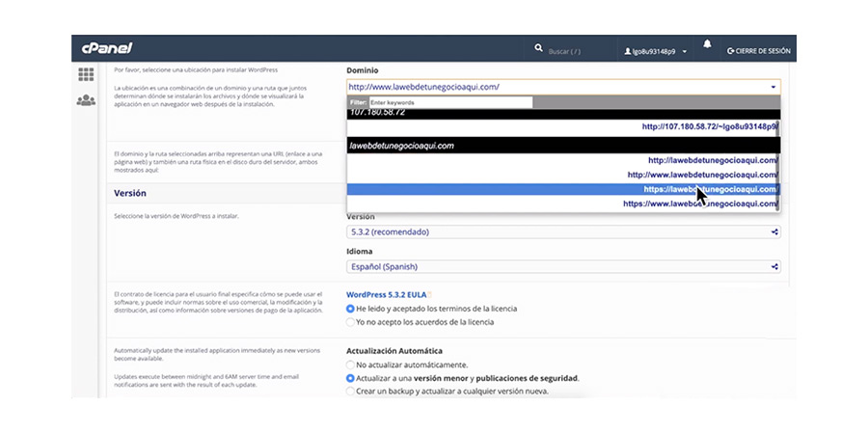Select http://107.180.58.72/~lgo8u93148p9/ option
Viewport: 868px width, 434px height.
[562, 126]
